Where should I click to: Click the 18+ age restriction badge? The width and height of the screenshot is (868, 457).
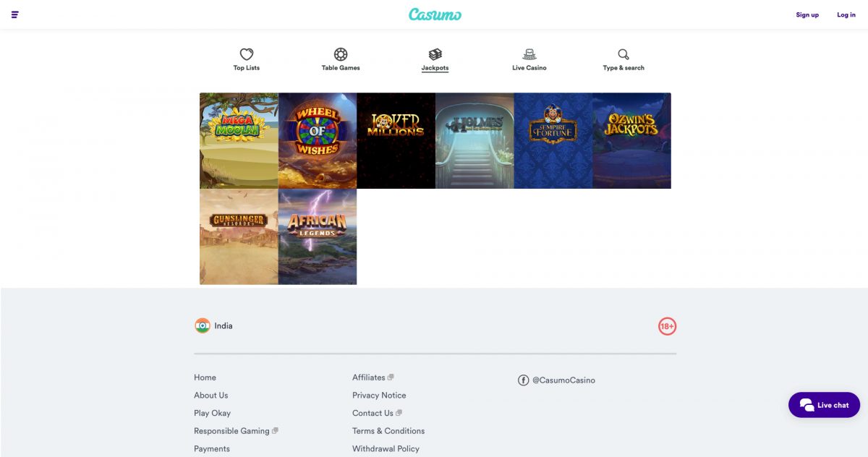pyautogui.click(x=667, y=327)
